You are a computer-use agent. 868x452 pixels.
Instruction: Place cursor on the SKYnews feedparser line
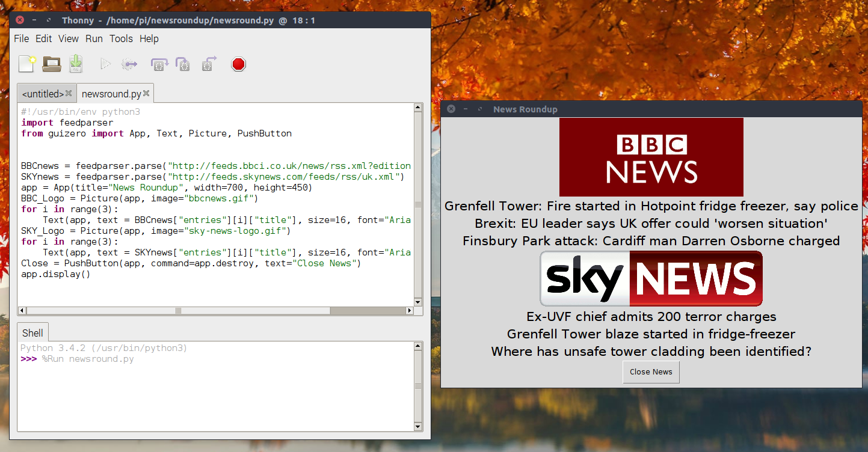[213, 177]
